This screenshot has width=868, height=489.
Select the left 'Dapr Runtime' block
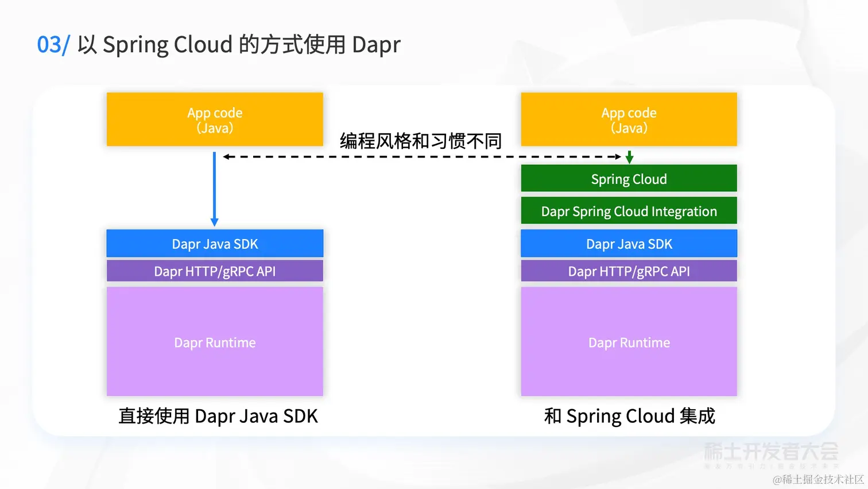(x=215, y=341)
